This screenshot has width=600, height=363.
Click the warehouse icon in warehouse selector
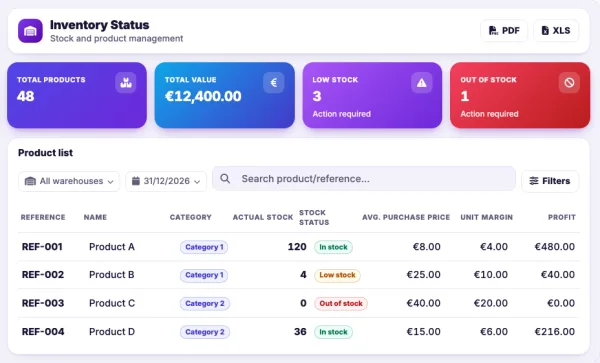point(30,181)
